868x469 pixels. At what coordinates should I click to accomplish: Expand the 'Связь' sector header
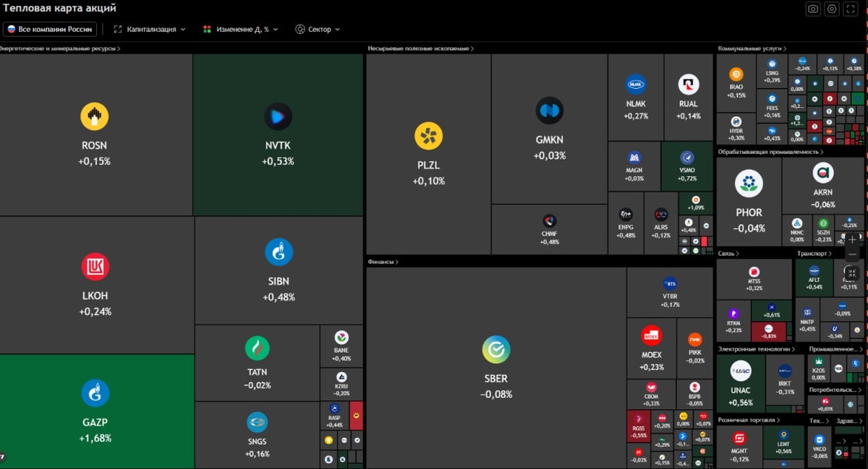click(728, 254)
